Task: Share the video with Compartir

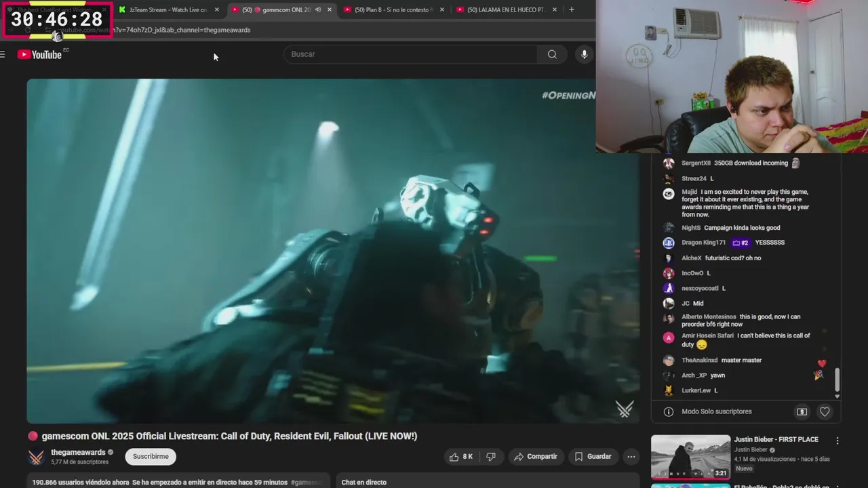Action: tap(535, 457)
